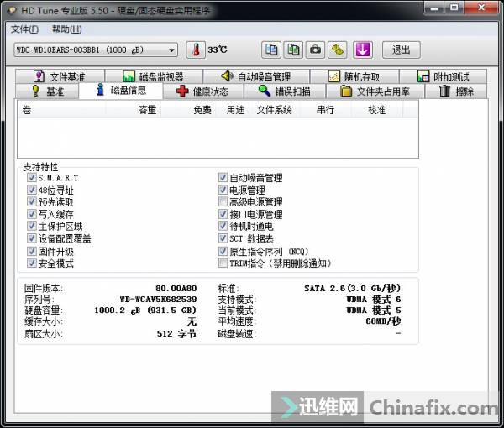Open the options gear icon
The width and height of the screenshot is (504, 428).
coord(337,50)
